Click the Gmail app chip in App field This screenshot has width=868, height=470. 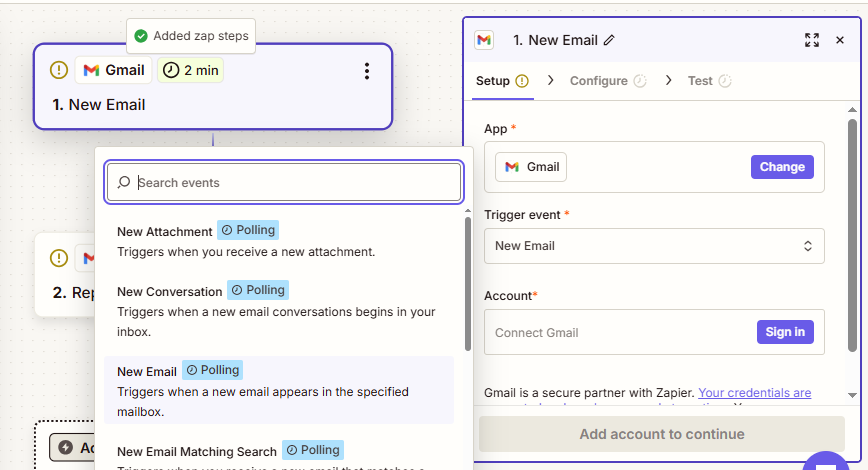pyautogui.click(x=531, y=167)
